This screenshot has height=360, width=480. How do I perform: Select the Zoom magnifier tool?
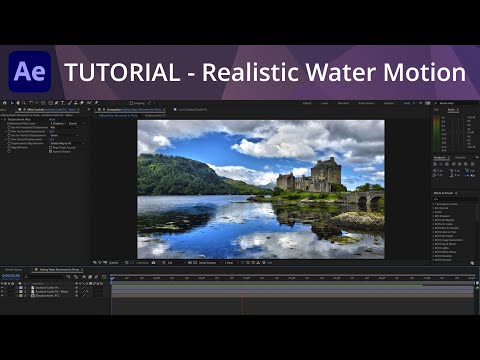click(x=24, y=103)
